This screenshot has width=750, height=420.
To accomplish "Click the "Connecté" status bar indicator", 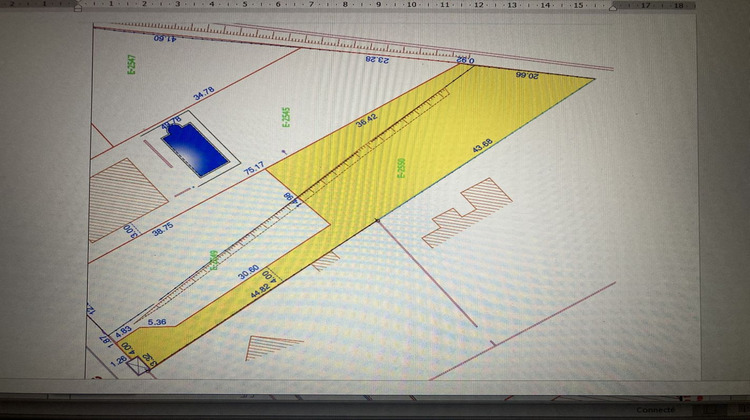I will [656, 410].
